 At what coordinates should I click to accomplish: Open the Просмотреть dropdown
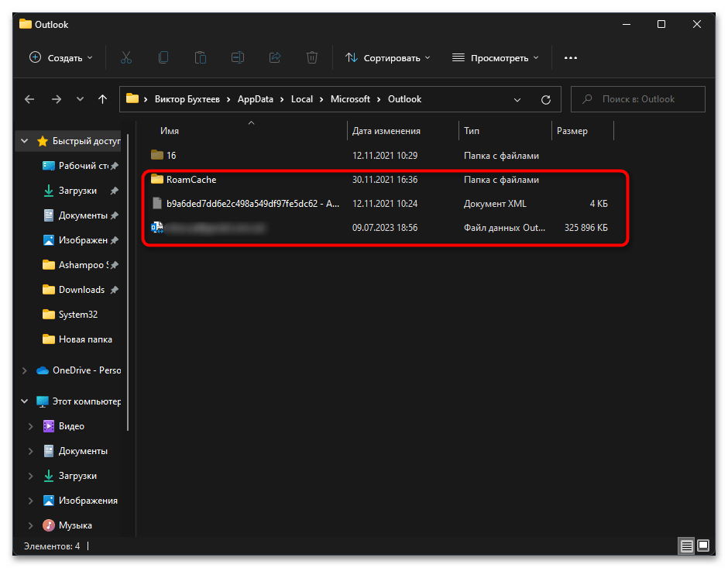(x=496, y=58)
